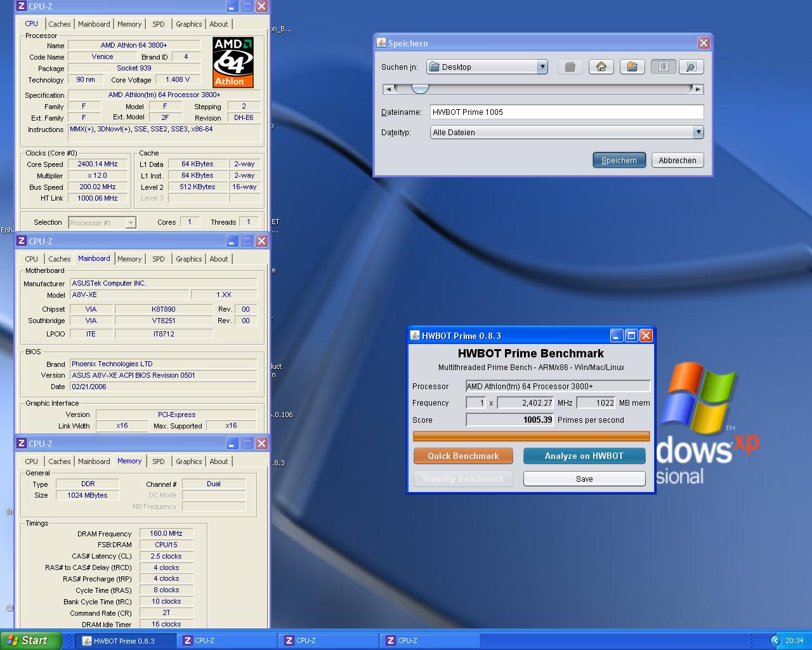Click the Abbrechen button

tap(677, 160)
